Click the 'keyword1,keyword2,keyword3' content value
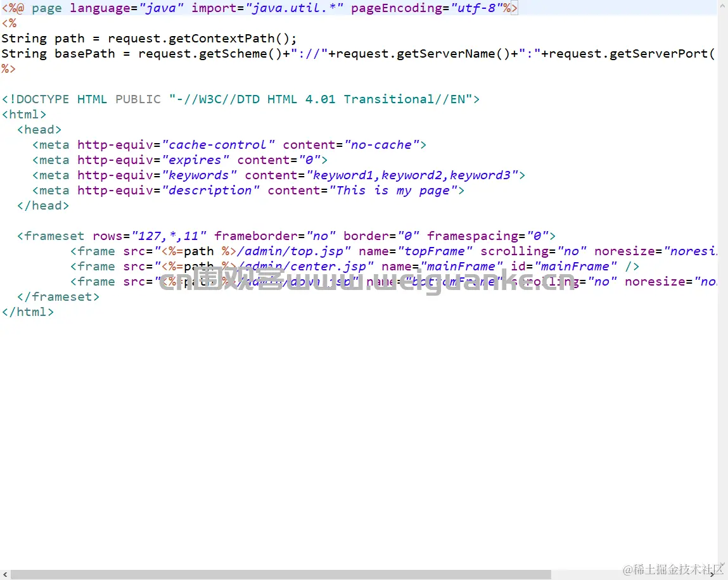 tap(412, 175)
